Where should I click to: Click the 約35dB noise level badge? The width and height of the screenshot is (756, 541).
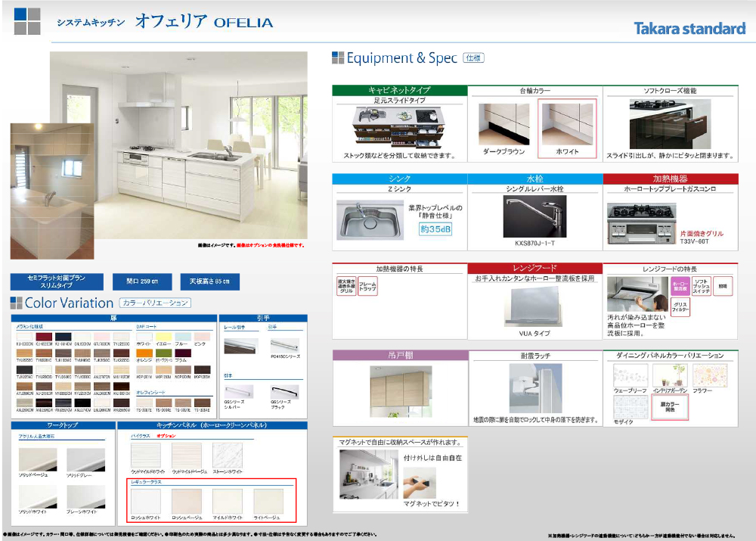(435, 229)
